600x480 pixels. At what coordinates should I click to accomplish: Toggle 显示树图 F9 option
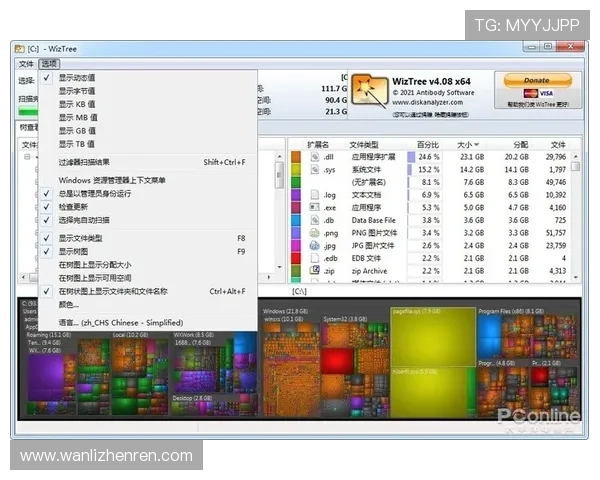click(x=148, y=251)
